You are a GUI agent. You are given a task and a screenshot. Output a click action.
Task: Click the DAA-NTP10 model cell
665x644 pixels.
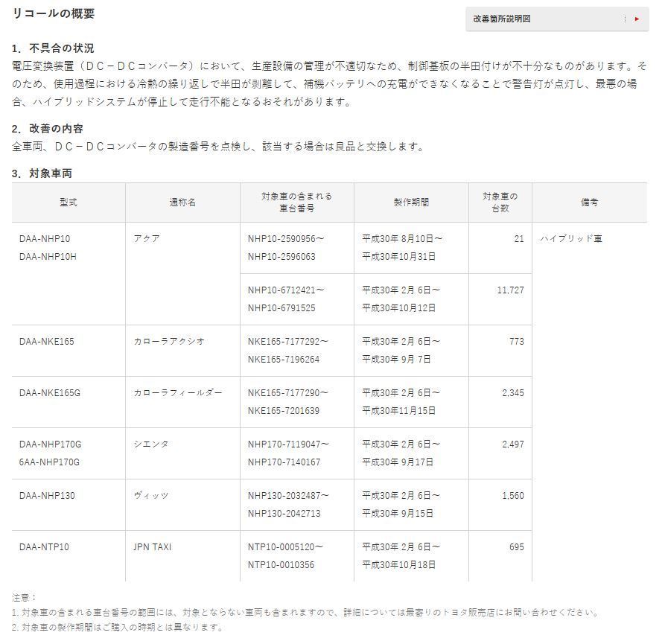(x=44, y=546)
